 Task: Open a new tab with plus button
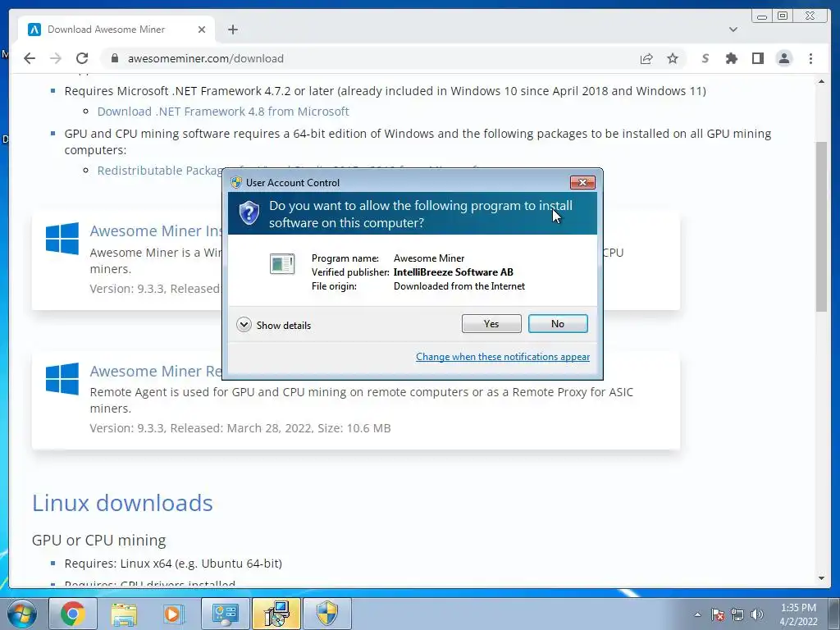point(232,30)
